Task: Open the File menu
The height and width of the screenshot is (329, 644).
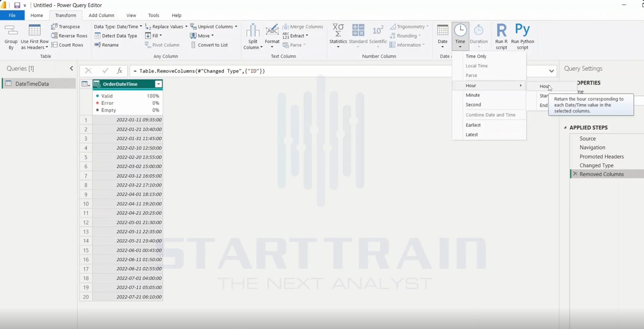Action: click(12, 15)
